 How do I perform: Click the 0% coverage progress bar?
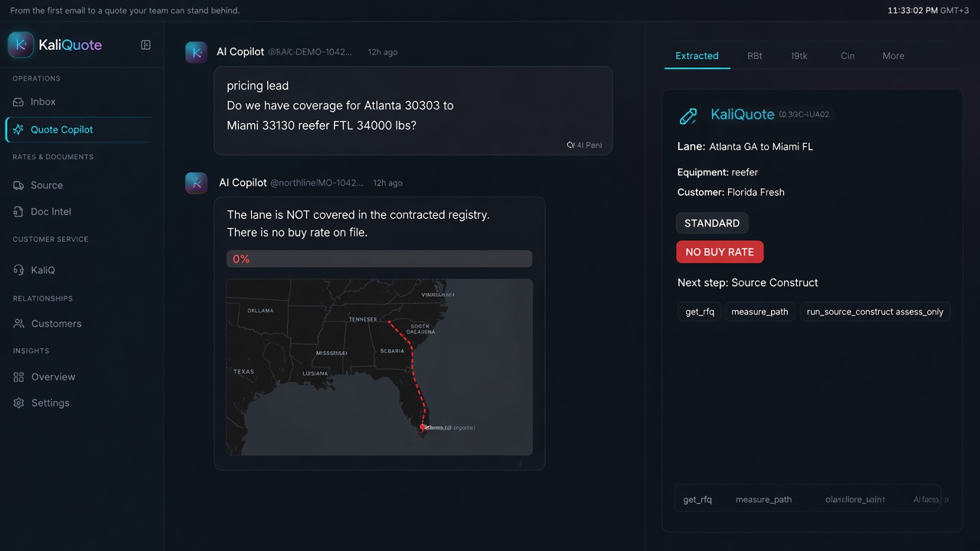(379, 259)
